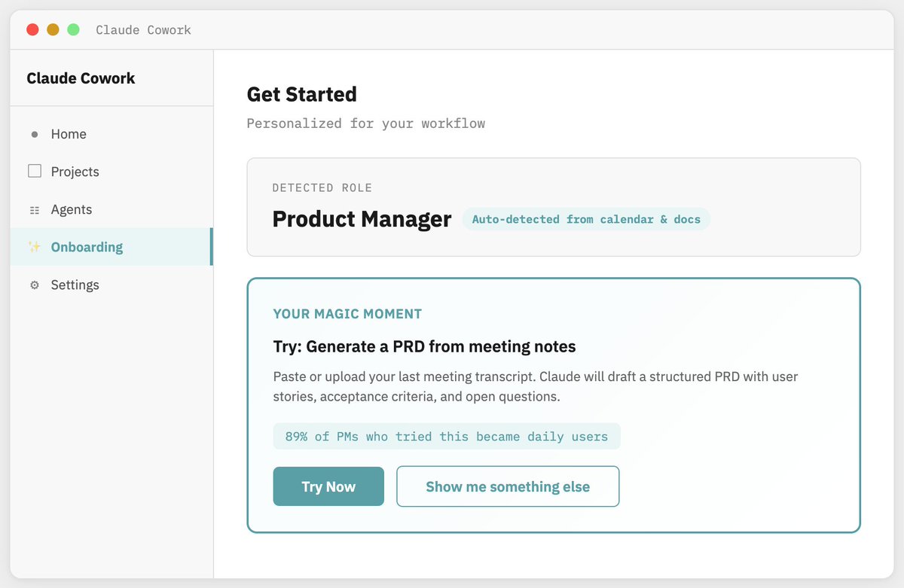Screen dimensions: 904x588
Task: Go to the Projects label in sidebar
Action: click(x=75, y=172)
